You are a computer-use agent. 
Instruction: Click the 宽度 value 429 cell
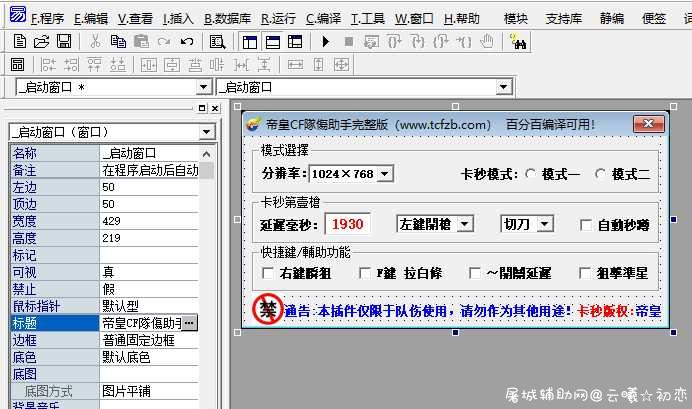pos(149,221)
